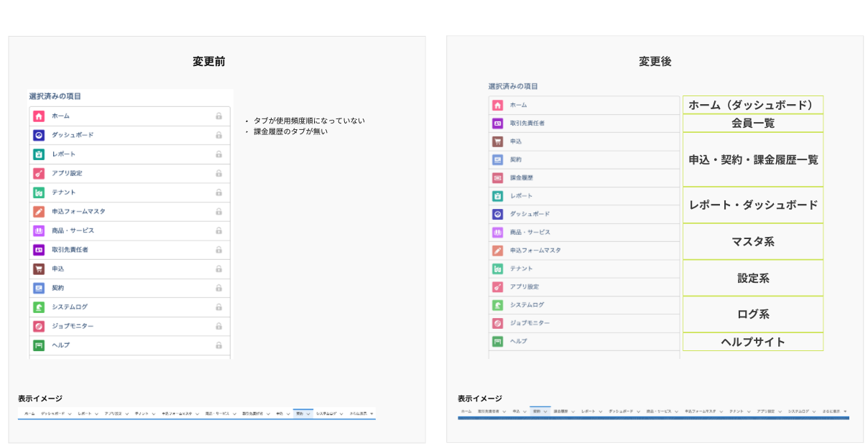Viewport: 868px width, 448px height.
Task: Click the ヘルプ row label in 変更前 list
Action: point(60,345)
